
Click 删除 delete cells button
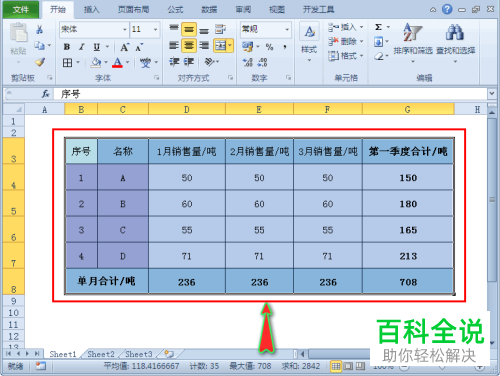(x=345, y=41)
